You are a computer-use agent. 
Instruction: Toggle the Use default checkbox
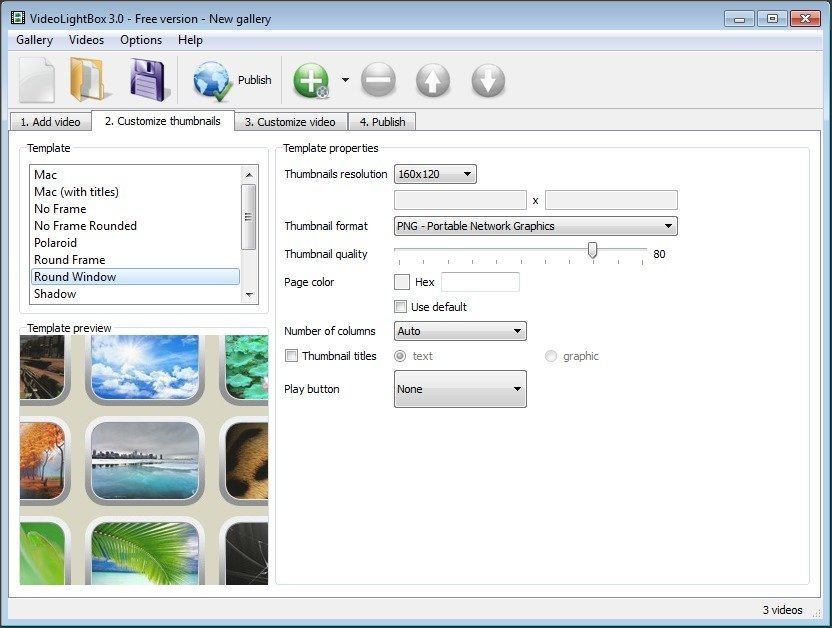(401, 307)
